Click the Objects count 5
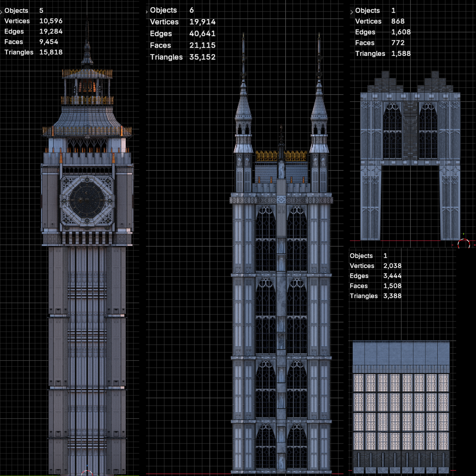 click(41, 11)
